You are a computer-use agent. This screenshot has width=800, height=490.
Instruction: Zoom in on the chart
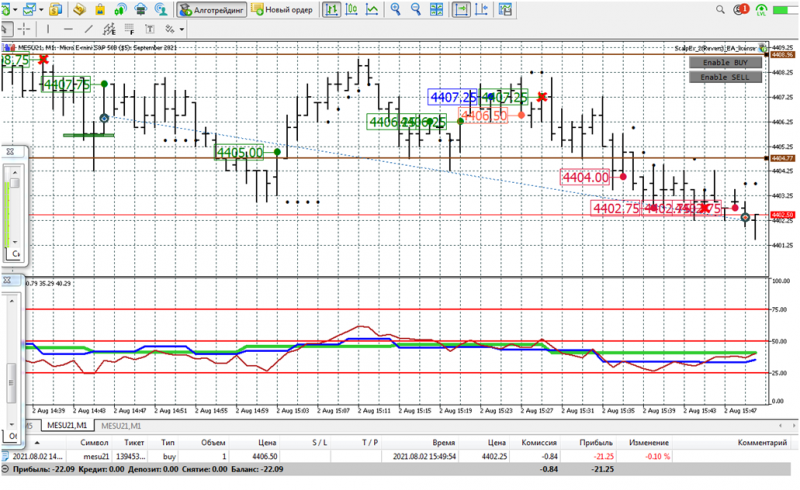pyautogui.click(x=395, y=10)
